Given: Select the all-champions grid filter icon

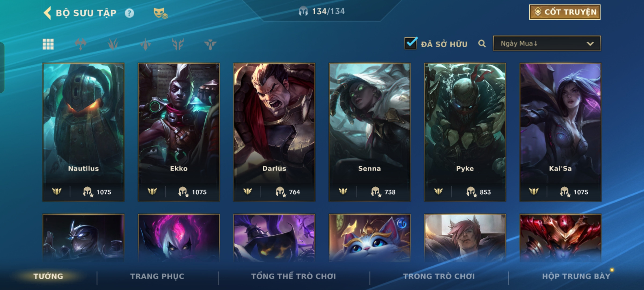Looking at the screenshot, I should point(48,44).
